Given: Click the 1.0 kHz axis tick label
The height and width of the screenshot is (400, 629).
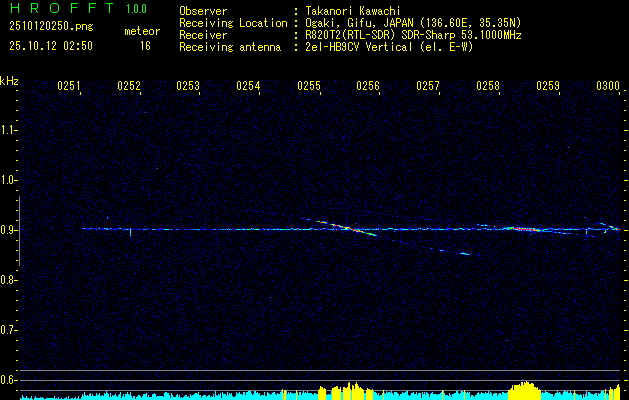Looking at the screenshot, I should click(x=7, y=180).
